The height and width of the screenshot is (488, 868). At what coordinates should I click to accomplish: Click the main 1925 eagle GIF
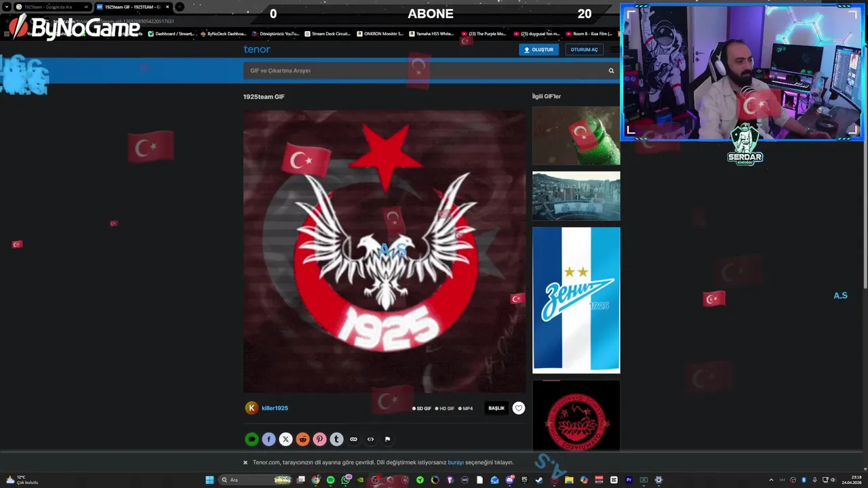[384, 251]
